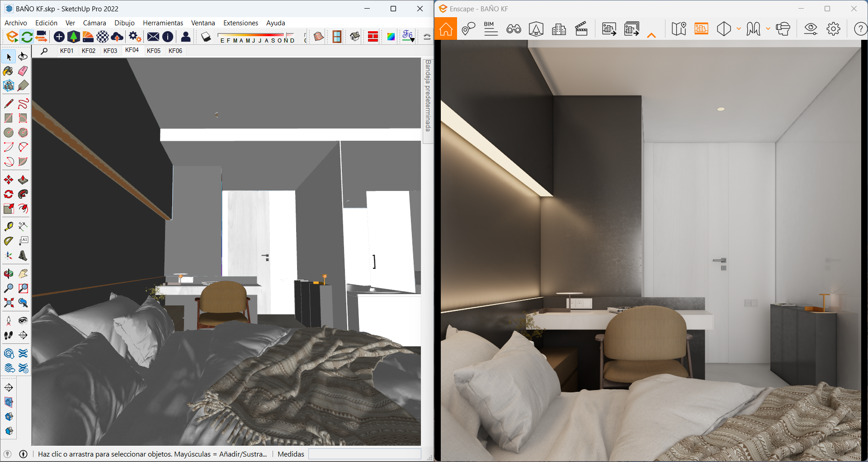Select the Rectangle tool
The image size is (868, 462).
click(x=9, y=118)
